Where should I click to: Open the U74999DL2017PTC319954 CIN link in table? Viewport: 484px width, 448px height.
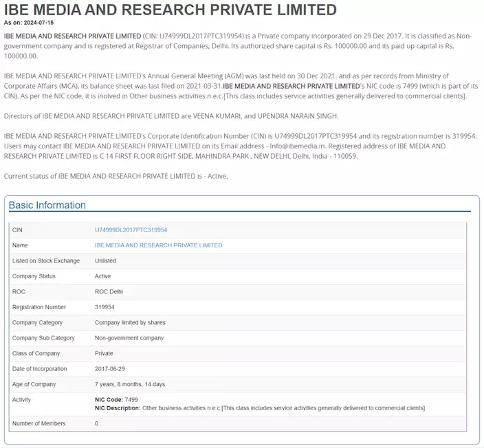(131, 229)
